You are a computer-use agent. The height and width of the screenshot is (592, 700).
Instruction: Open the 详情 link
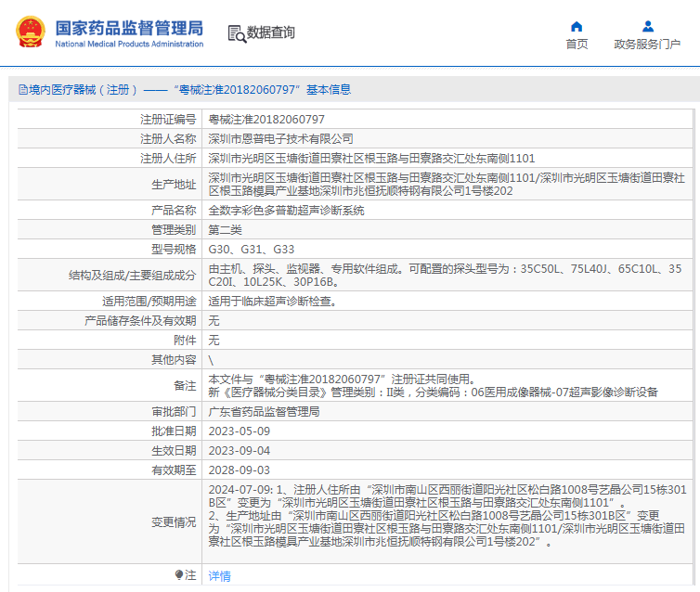pyautogui.click(x=220, y=576)
